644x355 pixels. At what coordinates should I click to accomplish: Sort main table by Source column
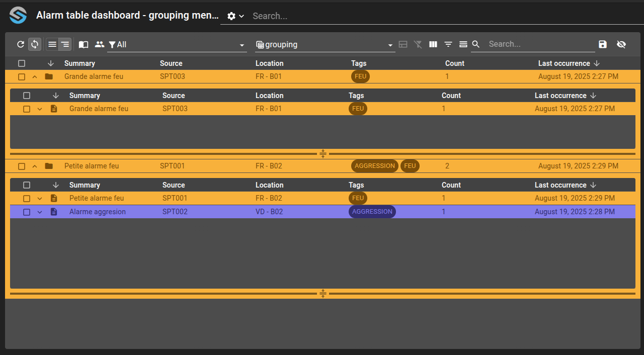(171, 63)
